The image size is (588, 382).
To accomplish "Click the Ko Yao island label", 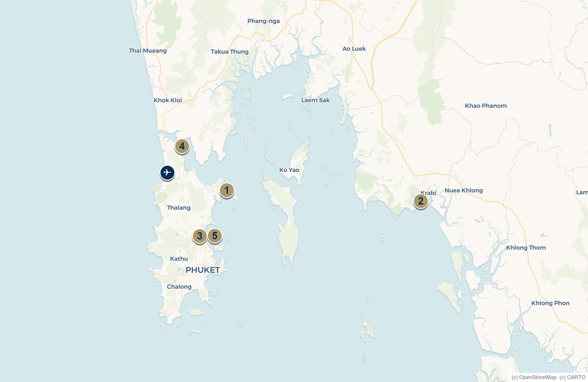I will [x=289, y=170].
